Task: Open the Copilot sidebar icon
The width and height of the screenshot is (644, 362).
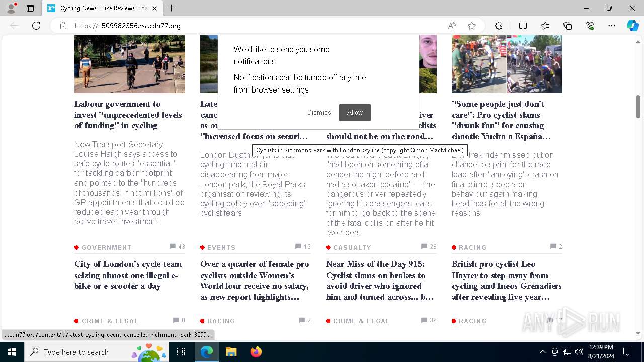Action: coord(632,26)
